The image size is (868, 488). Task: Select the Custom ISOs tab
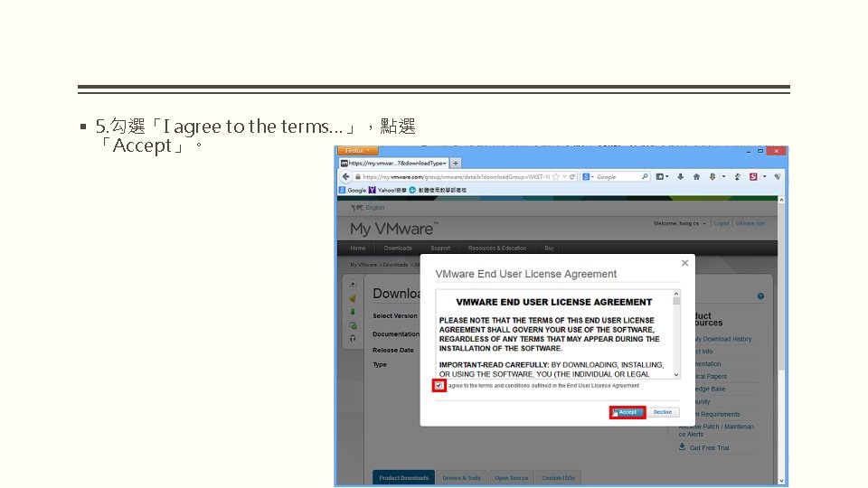(x=558, y=477)
